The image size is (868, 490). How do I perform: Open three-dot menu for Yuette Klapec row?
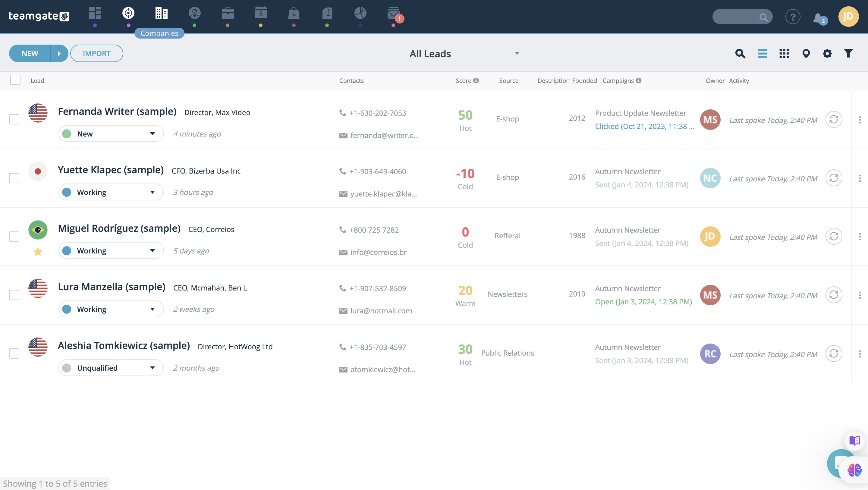860,178
